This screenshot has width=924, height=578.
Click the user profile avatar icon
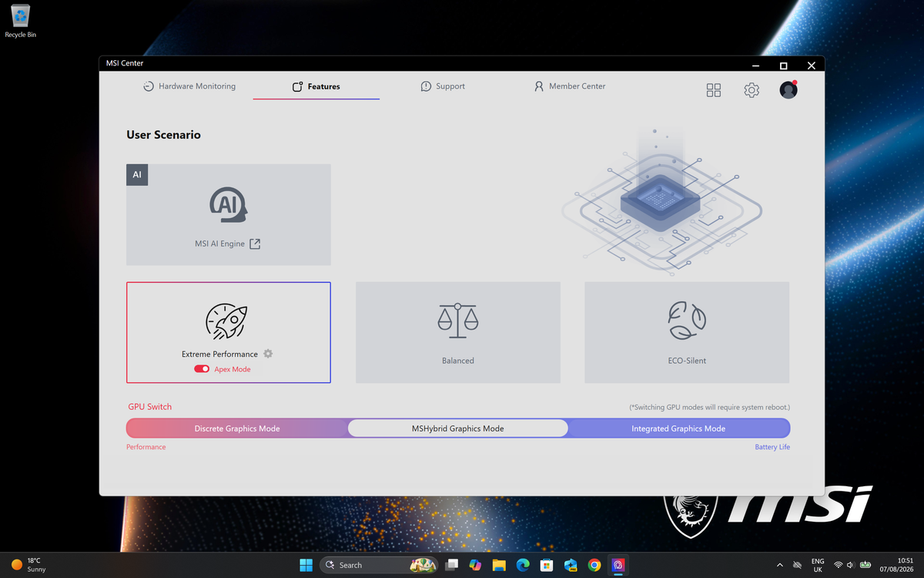(x=788, y=90)
